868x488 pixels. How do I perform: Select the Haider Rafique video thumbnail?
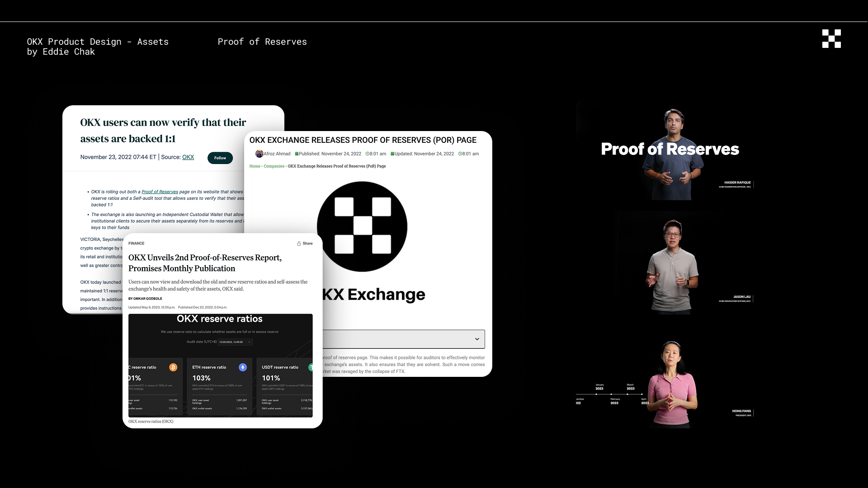pos(665,150)
